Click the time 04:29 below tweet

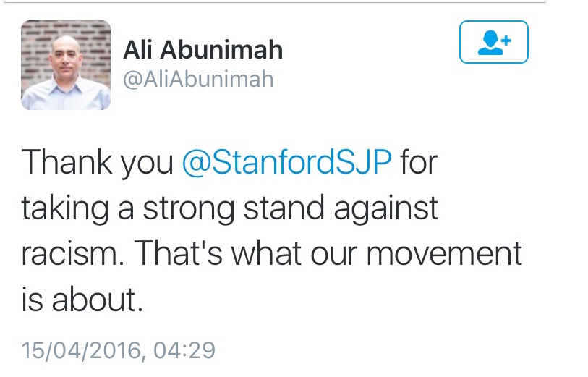(184, 350)
